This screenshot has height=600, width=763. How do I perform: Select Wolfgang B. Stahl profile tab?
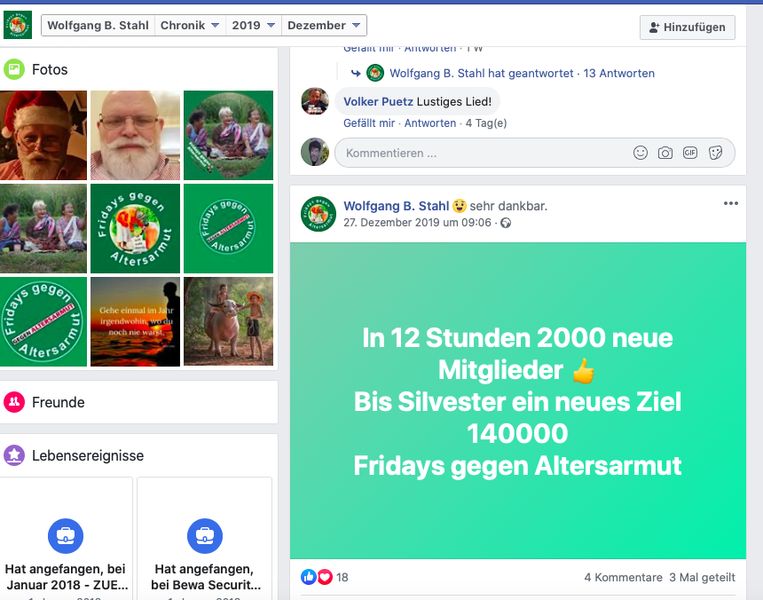point(98,25)
